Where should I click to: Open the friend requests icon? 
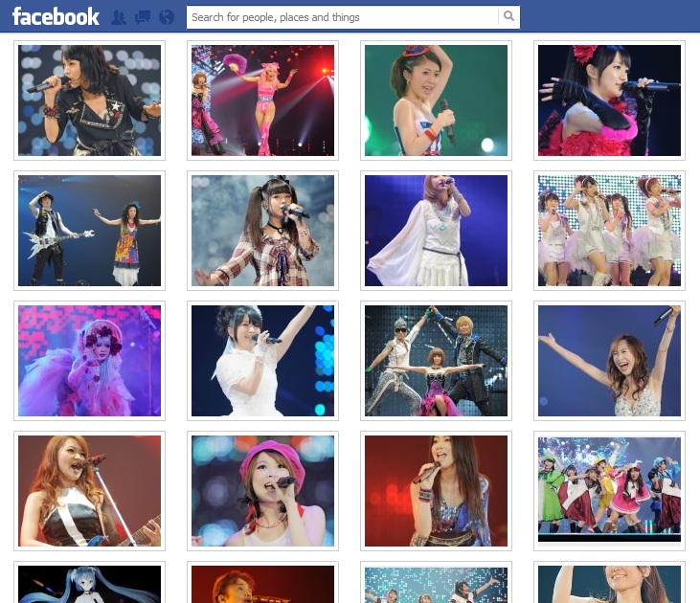pyautogui.click(x=119, y=17)
